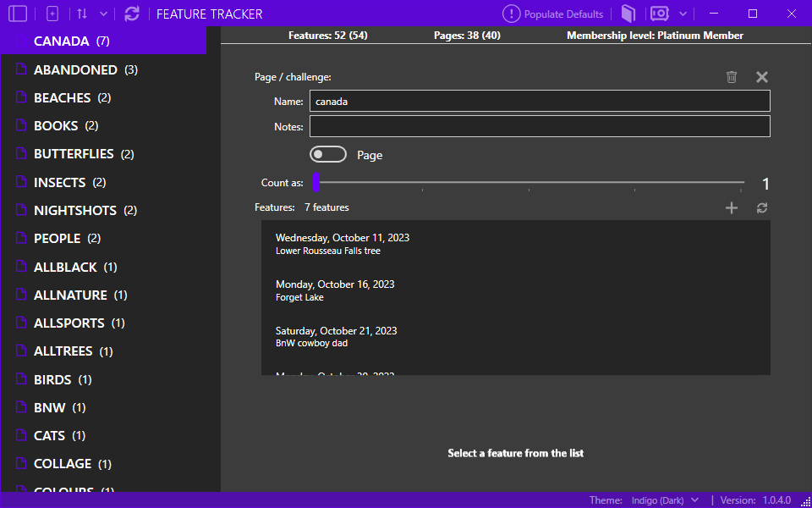Screen dimensions: 812x508
Task: Open the camera icon dropdown chevron
Action: [683, 13]
